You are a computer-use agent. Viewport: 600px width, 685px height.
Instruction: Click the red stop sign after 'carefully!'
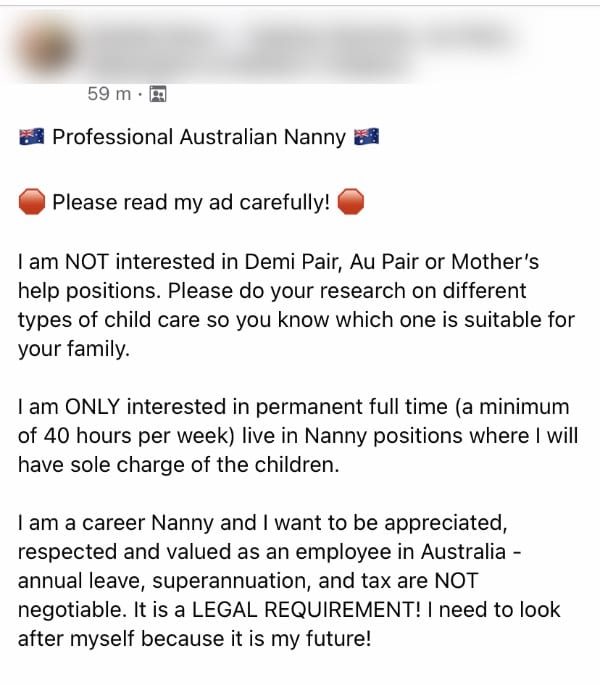coord(351,203)
